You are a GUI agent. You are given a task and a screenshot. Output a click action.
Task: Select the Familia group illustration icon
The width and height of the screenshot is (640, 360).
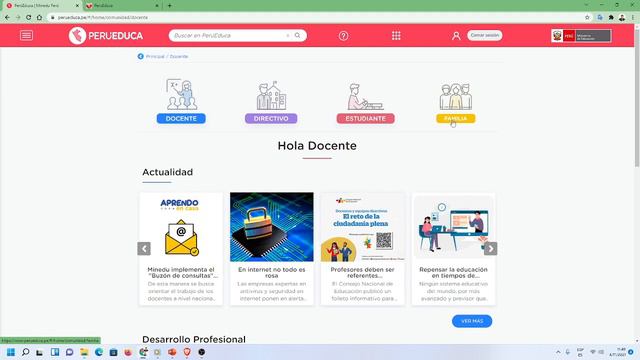tap(456, 97)
